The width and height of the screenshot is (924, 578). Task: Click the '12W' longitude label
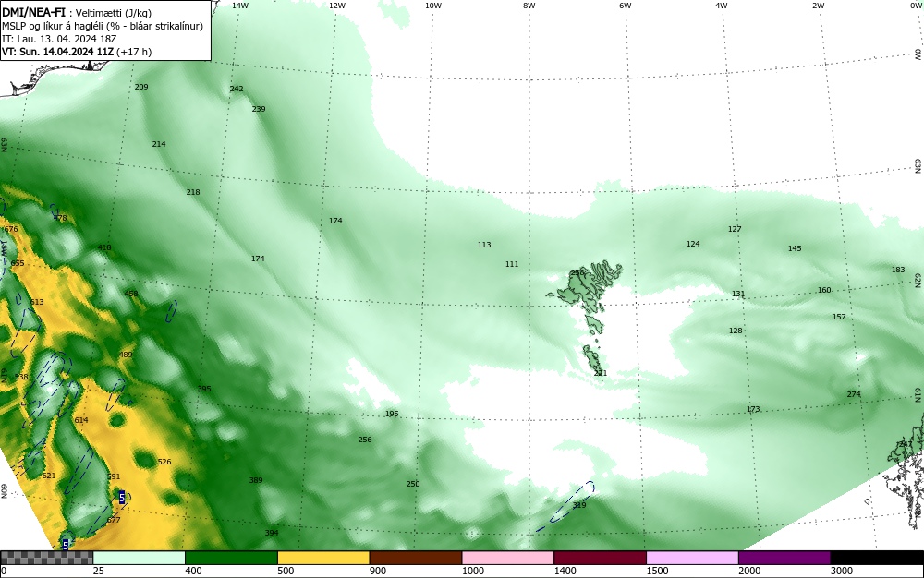(336, 6)
